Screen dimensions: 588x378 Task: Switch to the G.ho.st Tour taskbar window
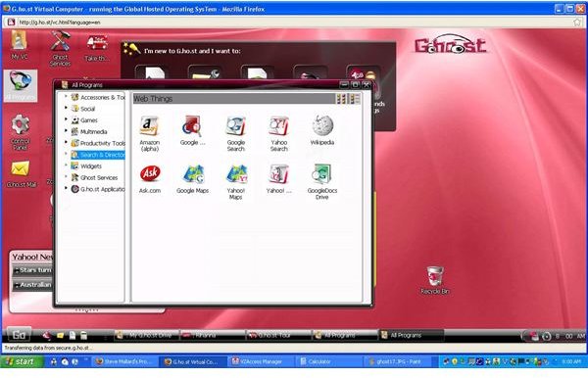(278, 335)
